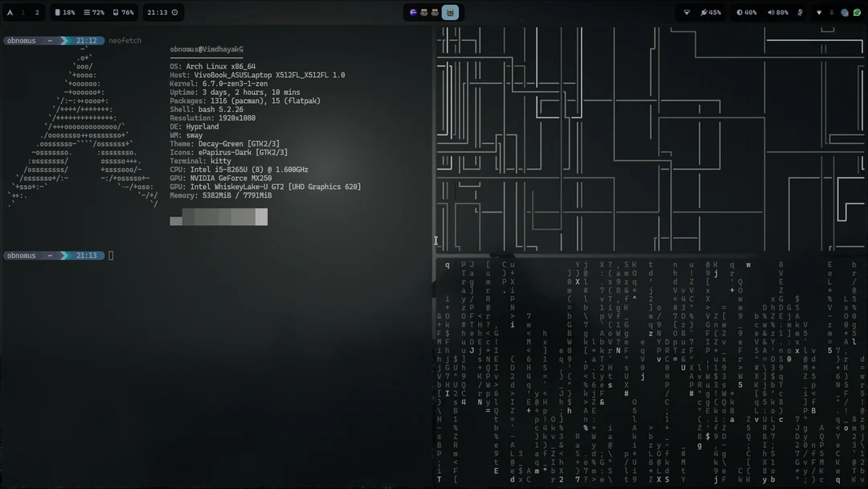
Task: Click the purple arrow app icon in the bar
Action: pos(413,12)
